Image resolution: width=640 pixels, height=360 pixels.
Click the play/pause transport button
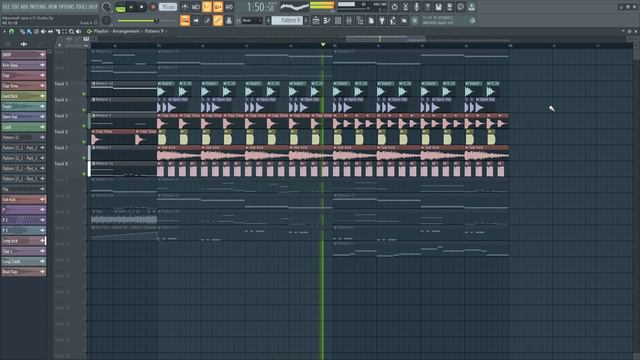(x=131, y=7)
